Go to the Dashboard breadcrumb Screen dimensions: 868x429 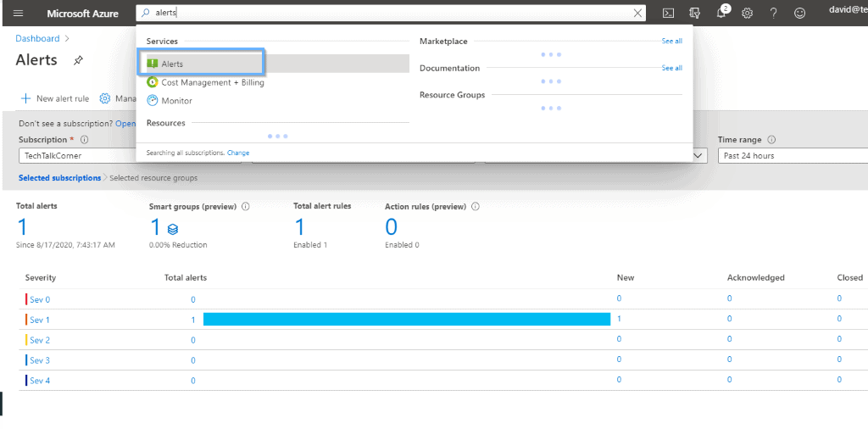pos(37,39)
